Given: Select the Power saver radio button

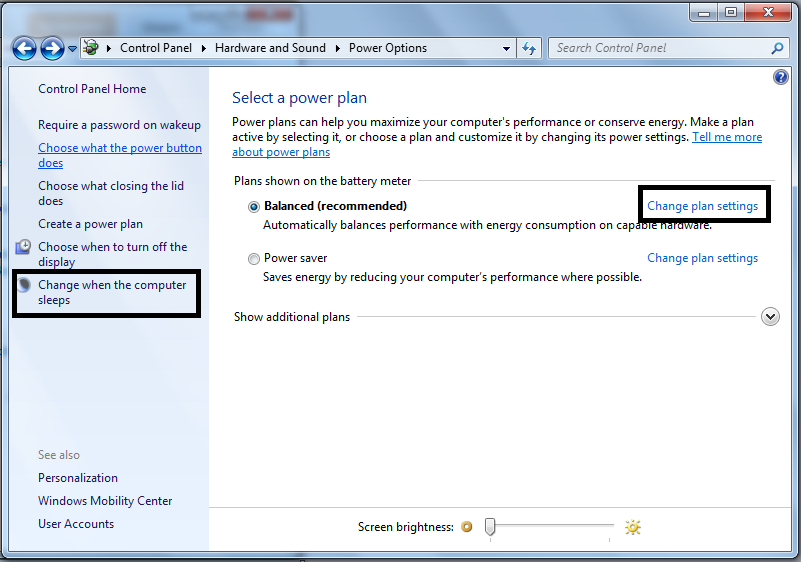Looking at the screenshot, I should 253,259.
